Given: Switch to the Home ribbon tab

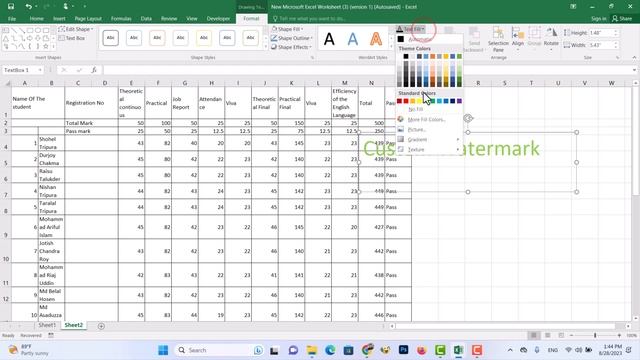Looking at the screenshot, I should [37, 18].
